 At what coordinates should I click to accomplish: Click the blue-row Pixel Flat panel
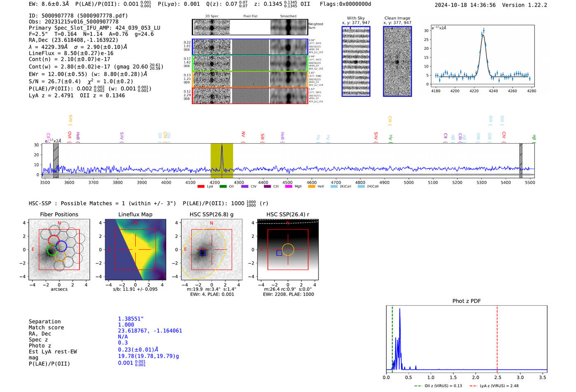tap(250, 47)
